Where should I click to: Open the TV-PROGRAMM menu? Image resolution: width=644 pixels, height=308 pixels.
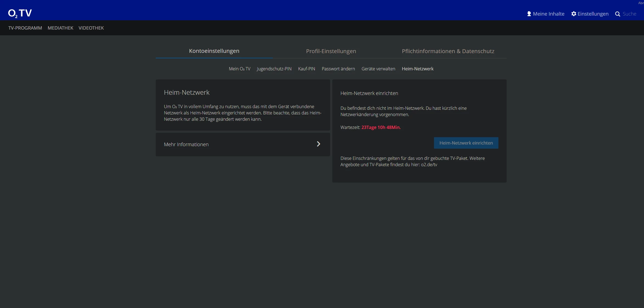click(25, 28)
